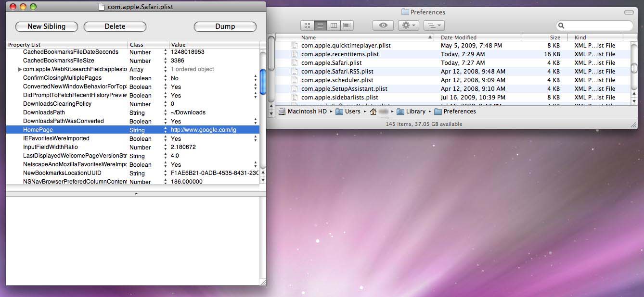The width and height of the screenshot is (644, 297).
Task: Open class stepper for CachedBookmarksFileDateSeconds
Action: tap(166, 52)
